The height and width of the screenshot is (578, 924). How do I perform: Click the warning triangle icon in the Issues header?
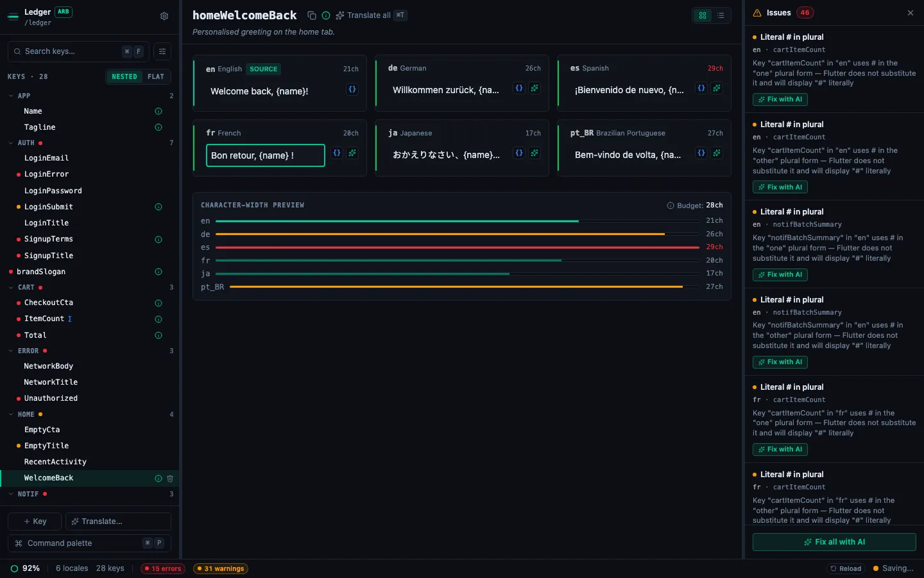point(757,13)
